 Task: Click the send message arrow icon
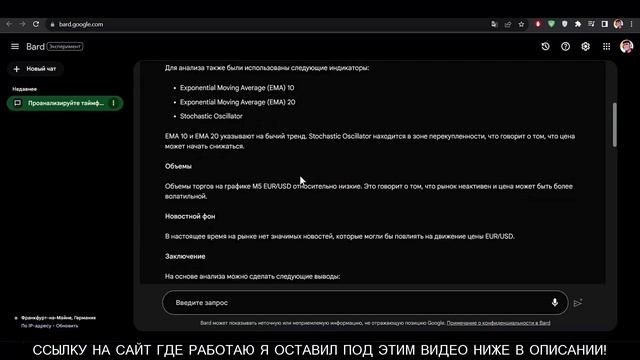(x=578, y=303)
